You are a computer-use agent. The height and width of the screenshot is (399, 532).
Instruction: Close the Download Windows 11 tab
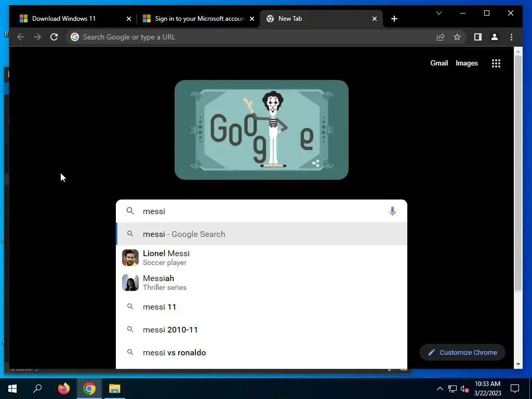click(x=129, y=19)
